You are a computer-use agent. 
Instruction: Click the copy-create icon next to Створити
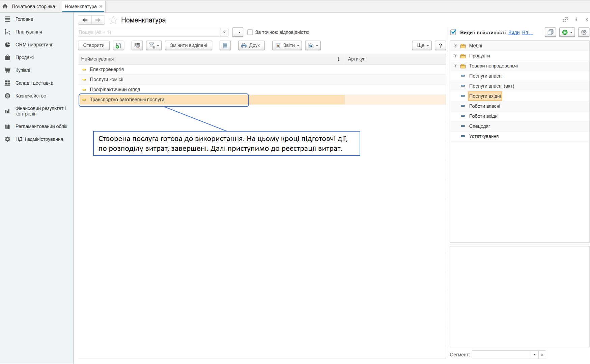click(x=118, y=46)
